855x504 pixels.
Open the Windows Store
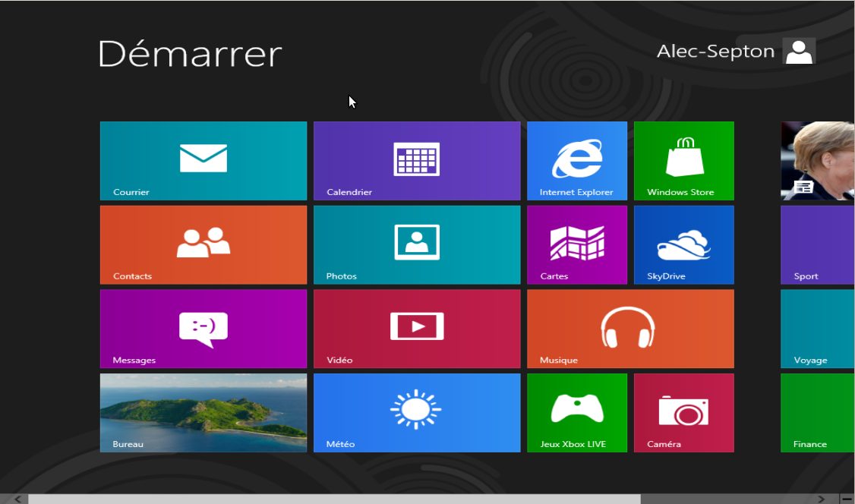[x=683, y=160]
